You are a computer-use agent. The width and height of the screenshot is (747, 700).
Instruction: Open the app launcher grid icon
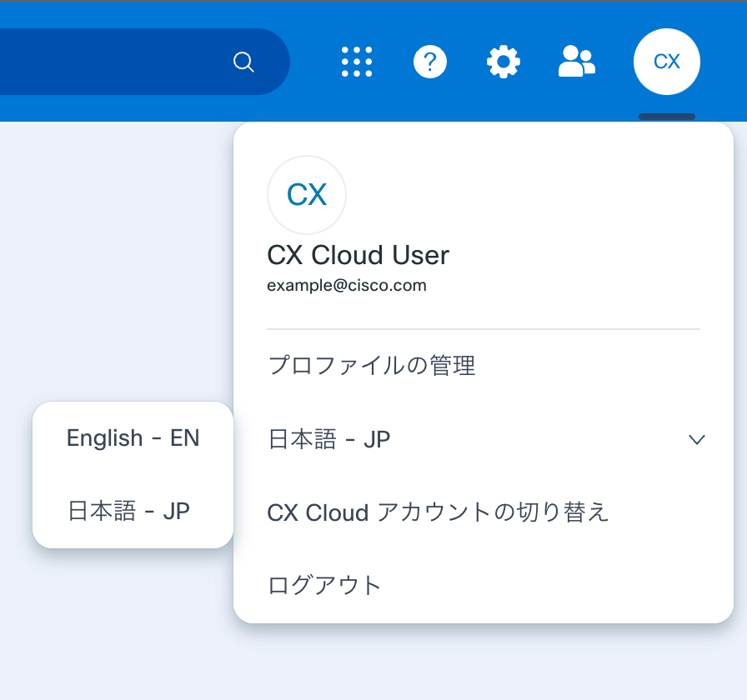pos(357,61)
